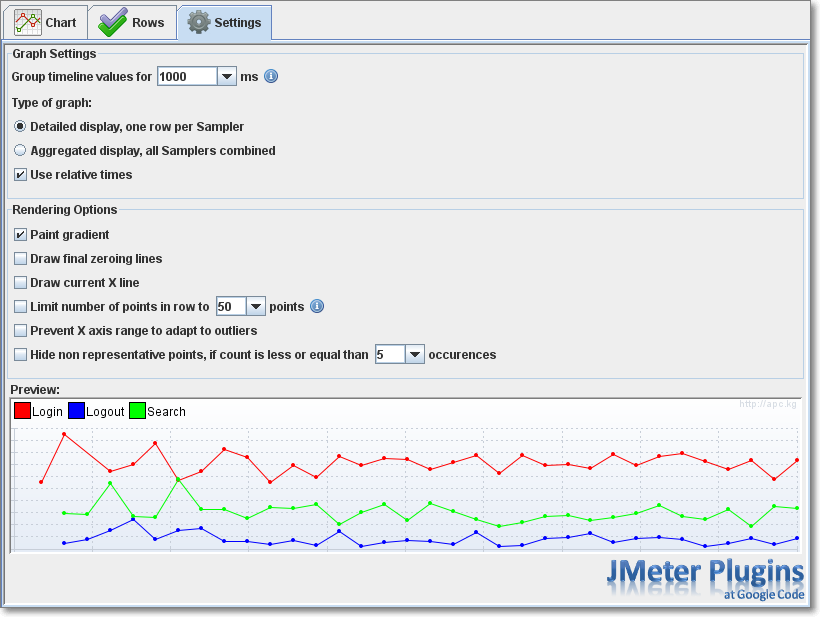Screen dimensions: 820x617
Task: Click the red Login legend swatch
Action: point(22,411)
